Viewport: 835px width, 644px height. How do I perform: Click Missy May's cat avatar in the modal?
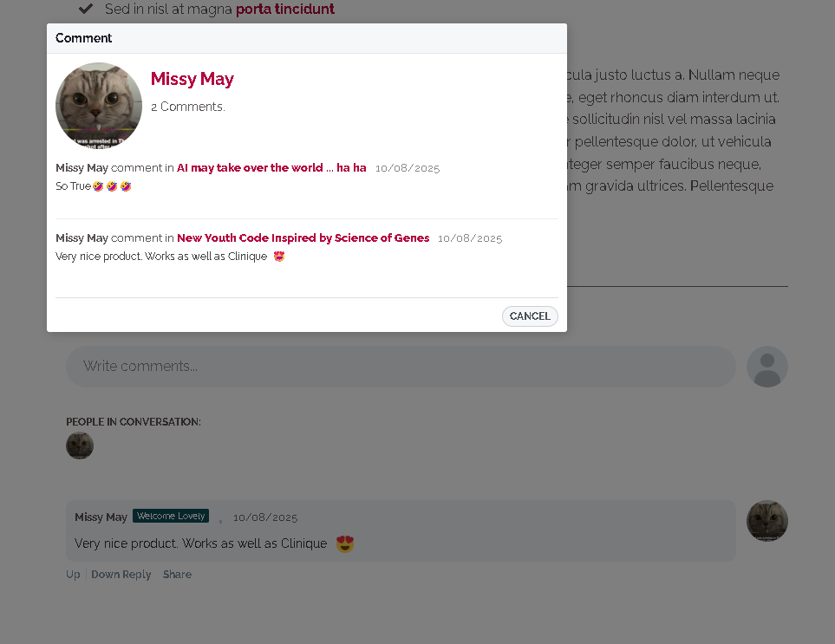[99, 106]
